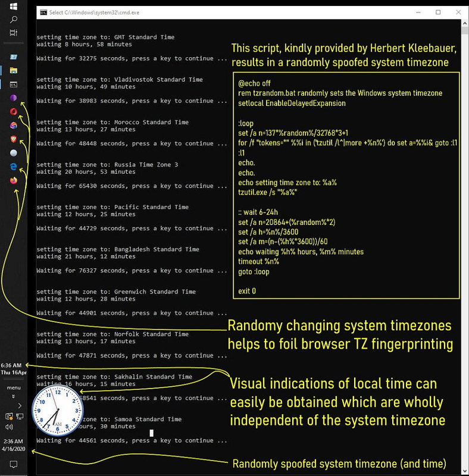Click line 'waiting 21 hours, 12 minutes'

86,256
